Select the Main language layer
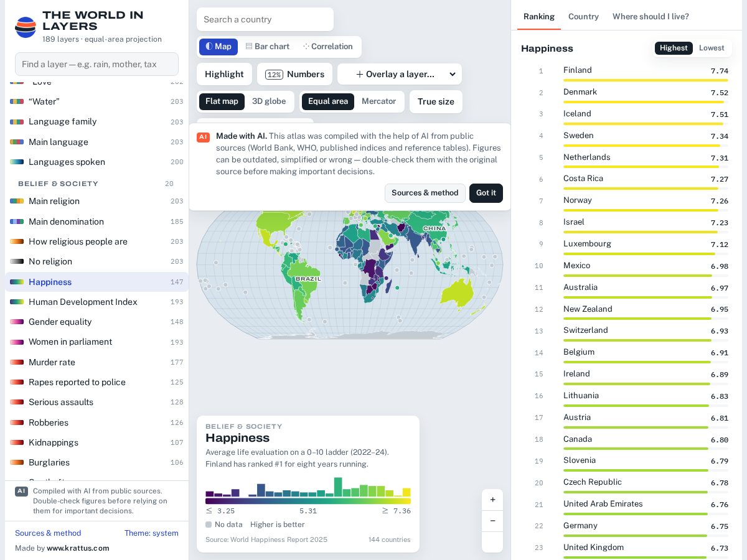The width and height of the screenshot is (747, 560). (96, 142)
